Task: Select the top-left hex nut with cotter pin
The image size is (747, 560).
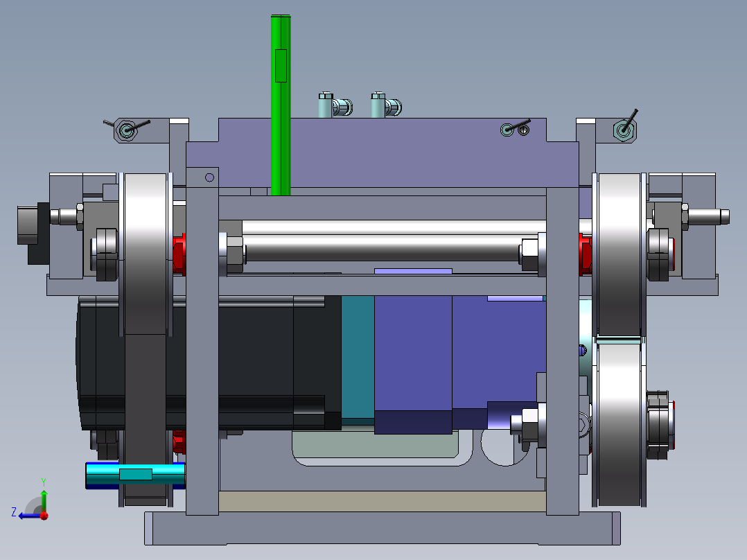Action: (x=127, y=130)
